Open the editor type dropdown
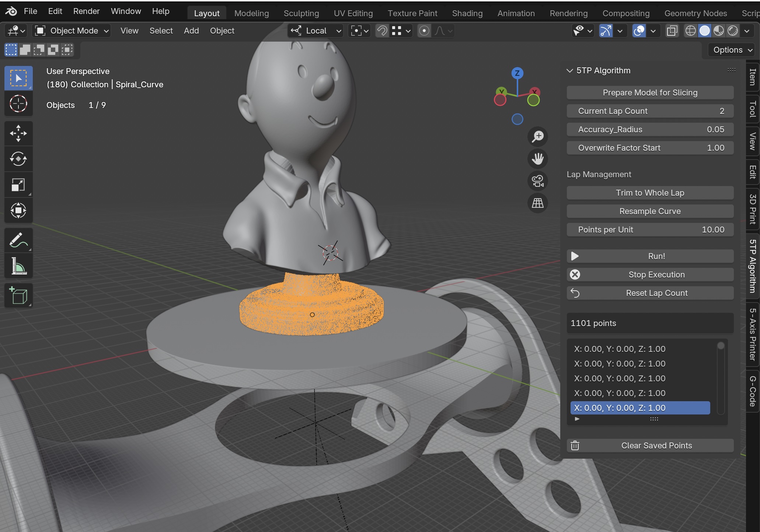760x532 pixels. (16, 31)
